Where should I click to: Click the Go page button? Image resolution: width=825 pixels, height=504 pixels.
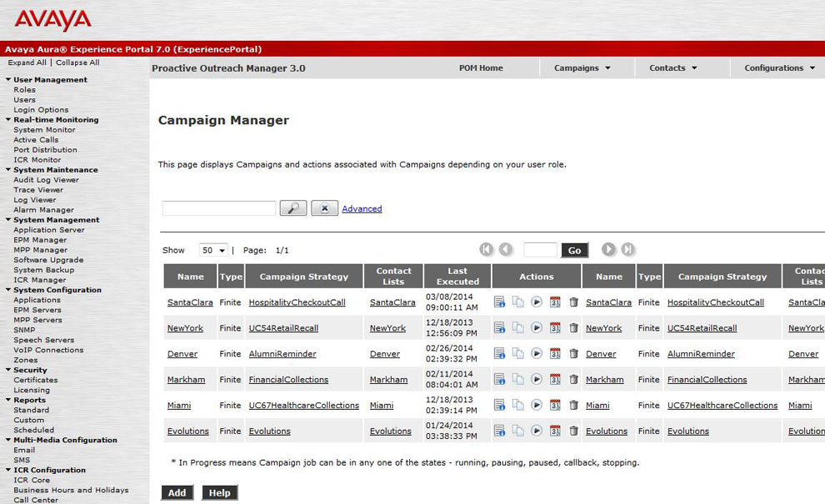click(574, 250)
